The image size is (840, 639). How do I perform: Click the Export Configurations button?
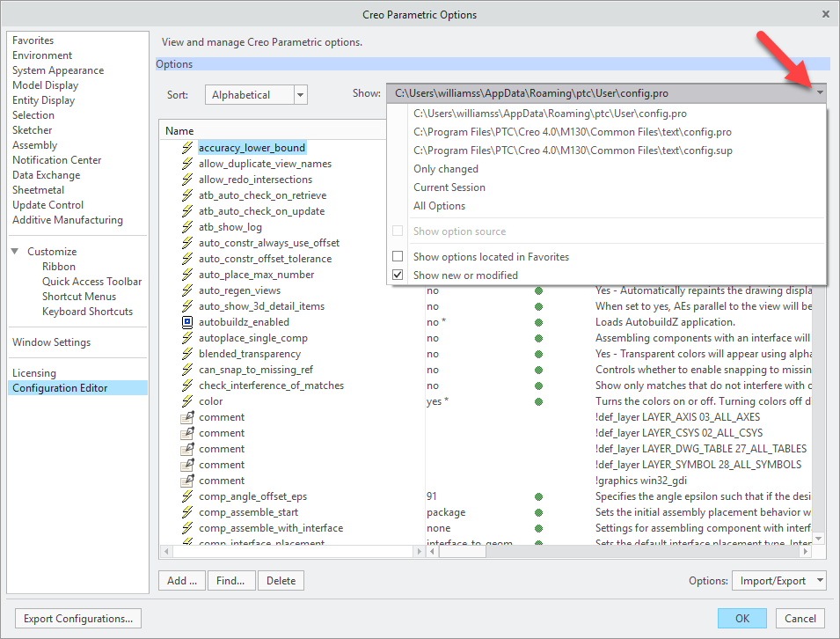pyautogui.click(x=78, y=619)
